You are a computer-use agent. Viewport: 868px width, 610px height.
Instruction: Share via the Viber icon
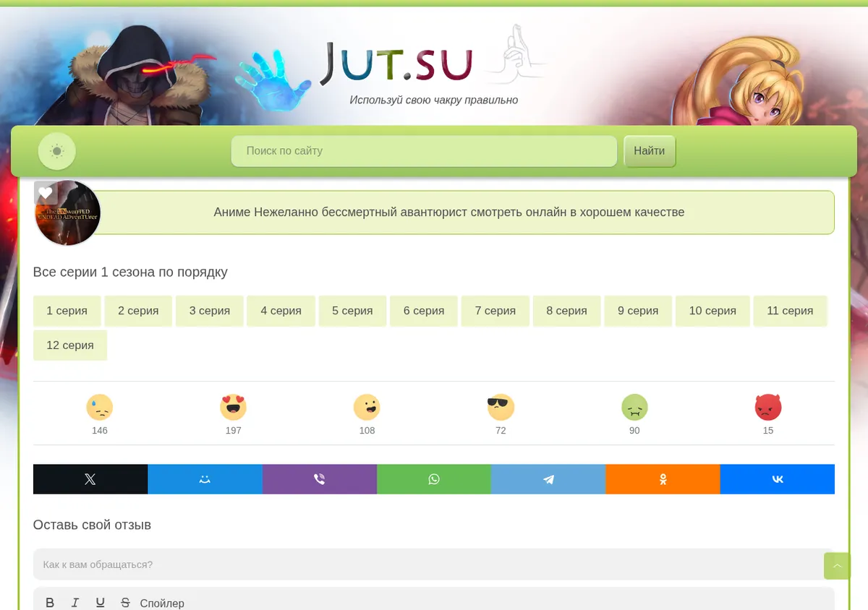pos(320,479)
